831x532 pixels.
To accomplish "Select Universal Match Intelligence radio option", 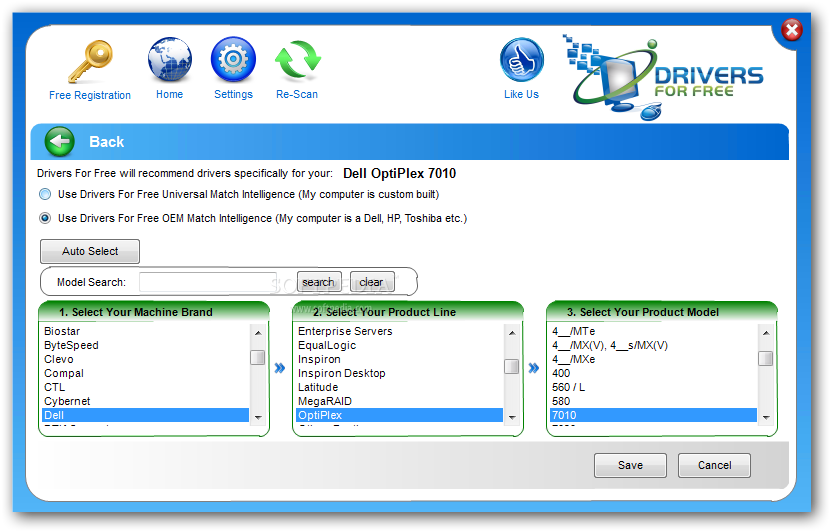I will [x=45, y=194].
